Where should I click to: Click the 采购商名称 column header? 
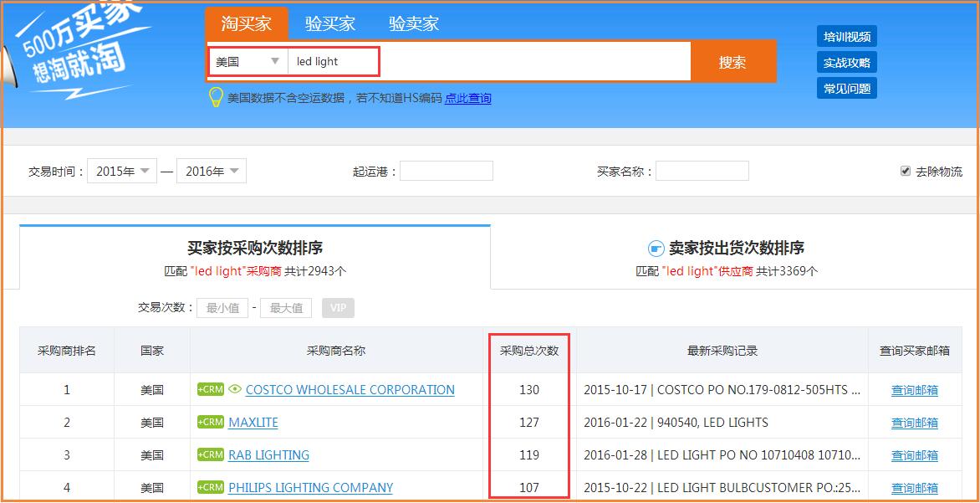click(x=335, y=351)
